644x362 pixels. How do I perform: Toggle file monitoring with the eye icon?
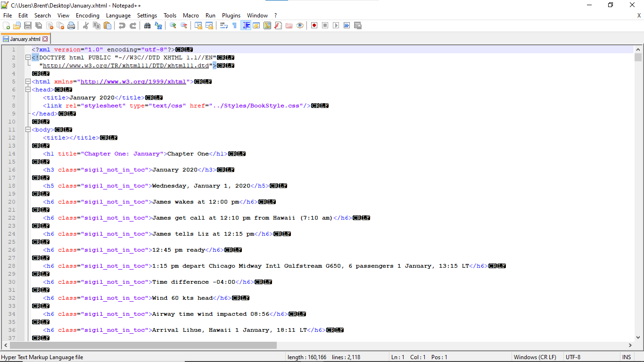[x=300, y=25]
